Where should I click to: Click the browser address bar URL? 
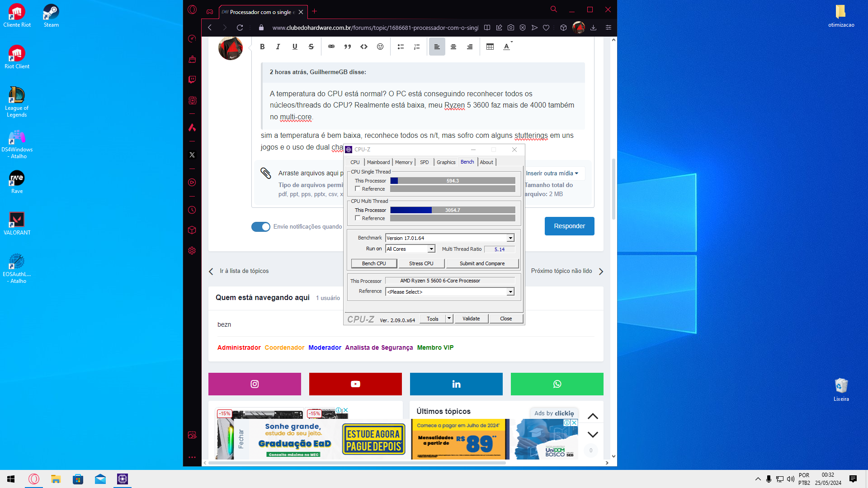[x=375, y=28]
